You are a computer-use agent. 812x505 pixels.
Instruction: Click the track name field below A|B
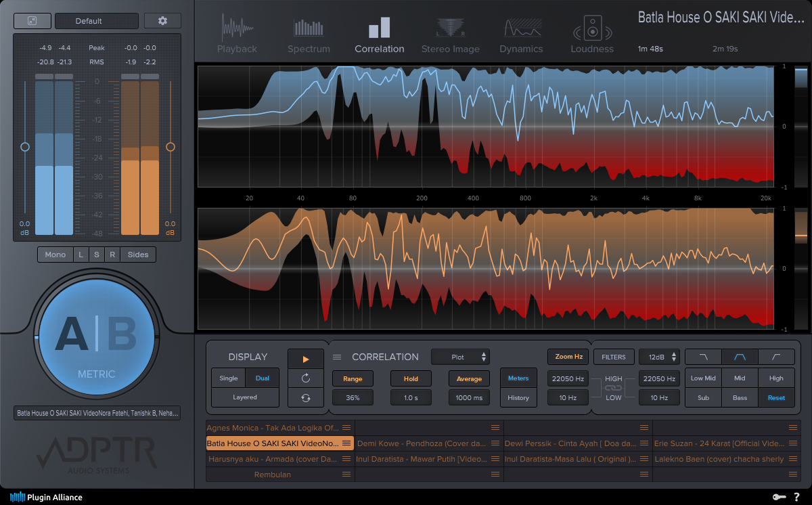tap(97, 412)
